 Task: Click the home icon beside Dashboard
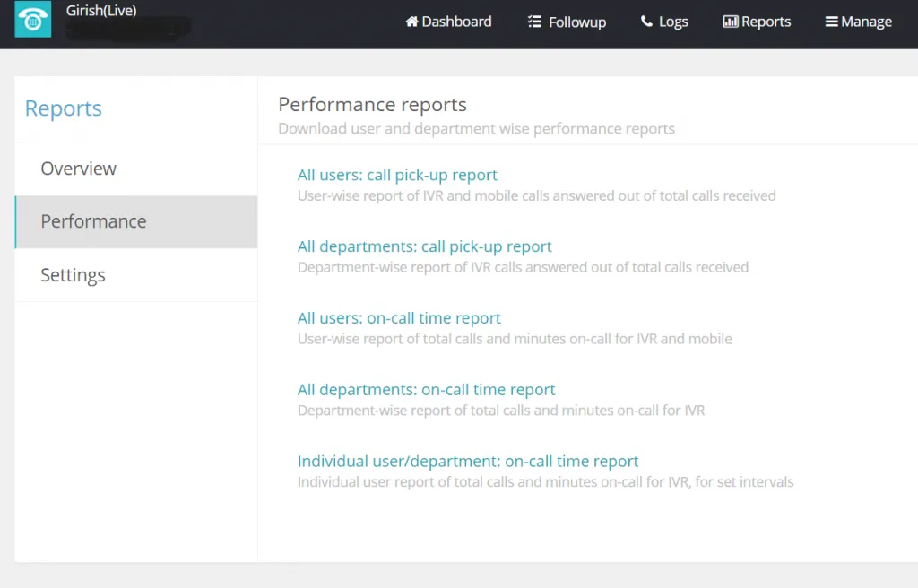(411, 22)
